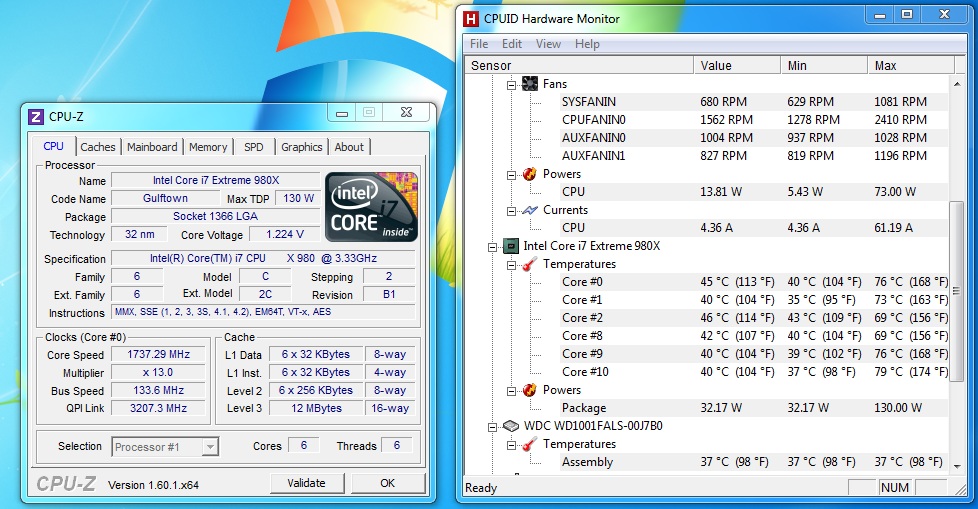
Task: Click the NUM indicator in the status bar
Action: (894, 488)
